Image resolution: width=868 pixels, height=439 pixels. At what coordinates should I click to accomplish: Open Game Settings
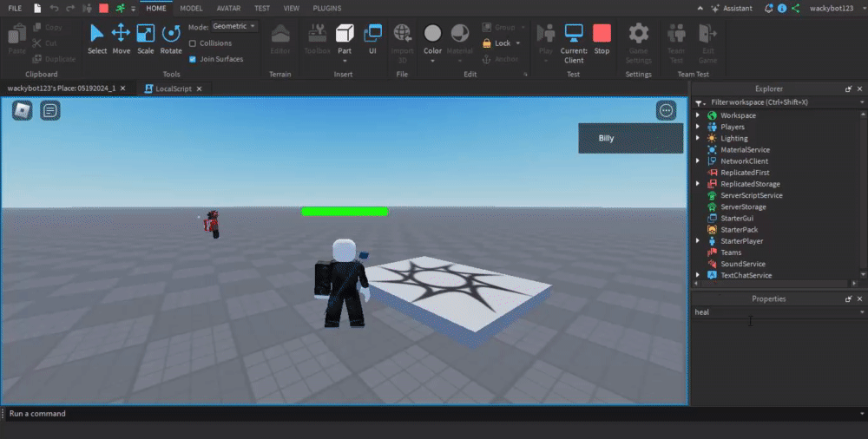point(638,43)
